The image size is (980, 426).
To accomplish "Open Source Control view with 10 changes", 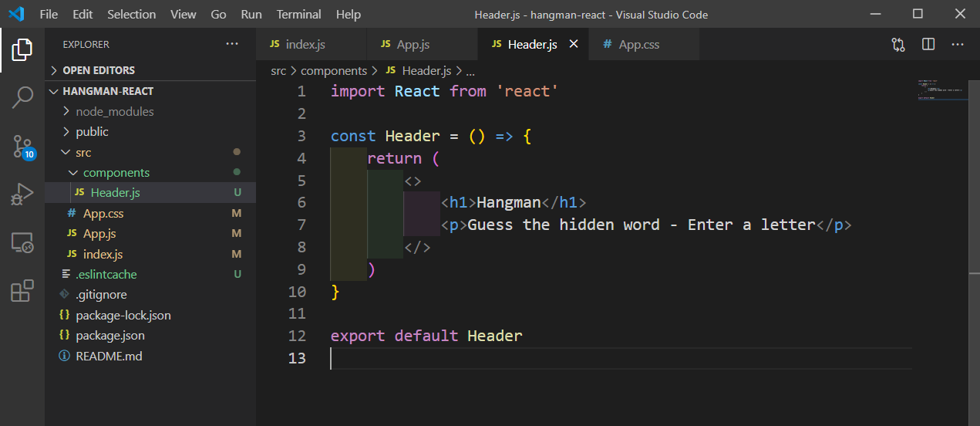I will 23,146.
